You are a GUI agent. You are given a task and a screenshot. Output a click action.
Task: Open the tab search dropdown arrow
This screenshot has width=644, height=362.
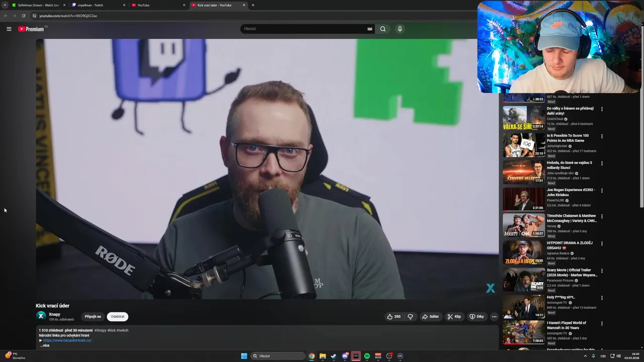pyautogui.click(x=5, y=5)
